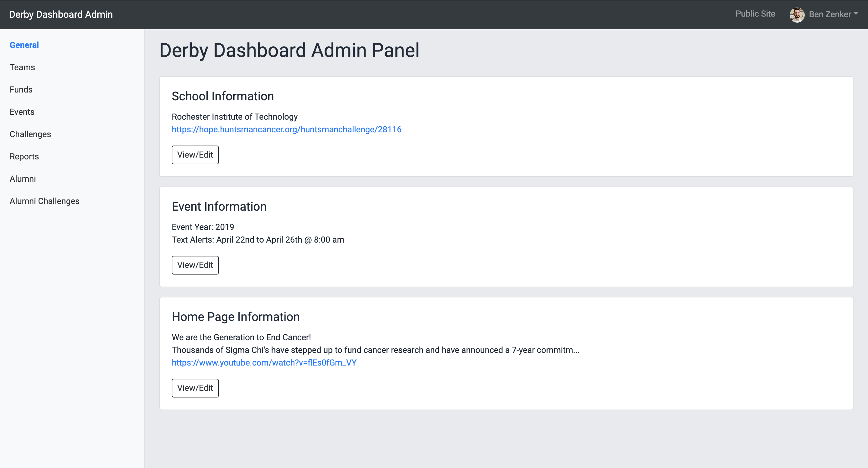
Task: Click View/Edit under School Information
Action: pos(195,155)
